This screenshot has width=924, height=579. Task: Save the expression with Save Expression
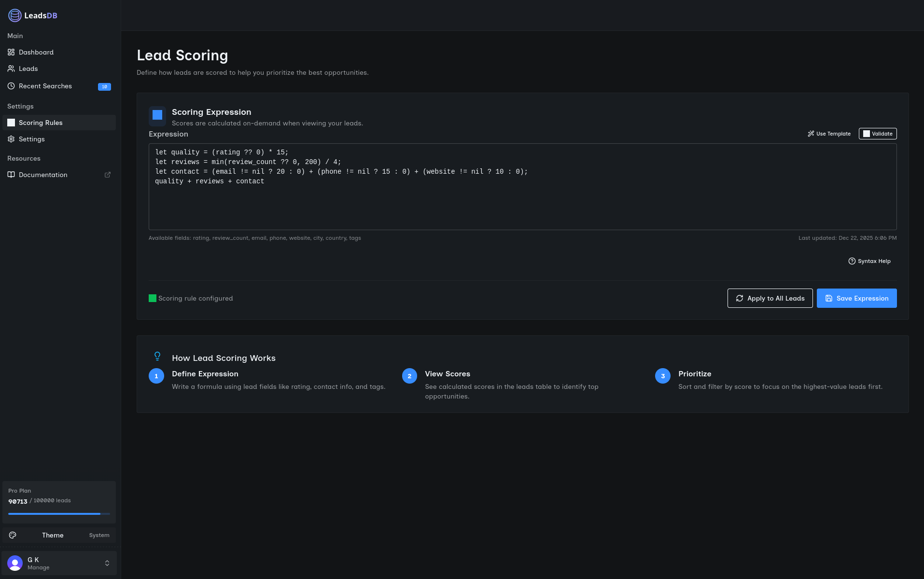[x=856, y=298]
